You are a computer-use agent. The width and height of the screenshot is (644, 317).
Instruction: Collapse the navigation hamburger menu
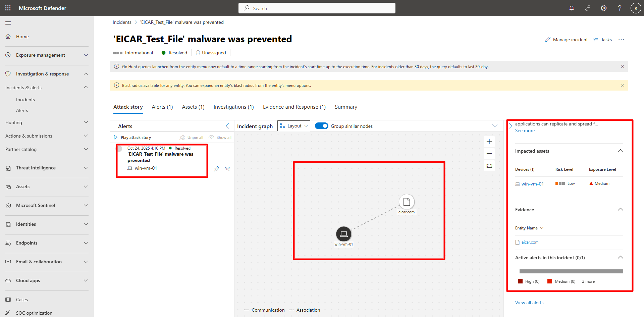(8, 23)
